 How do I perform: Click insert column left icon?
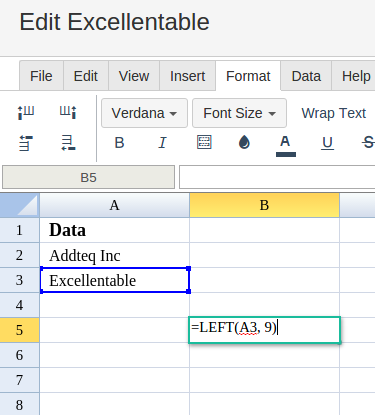26,112
